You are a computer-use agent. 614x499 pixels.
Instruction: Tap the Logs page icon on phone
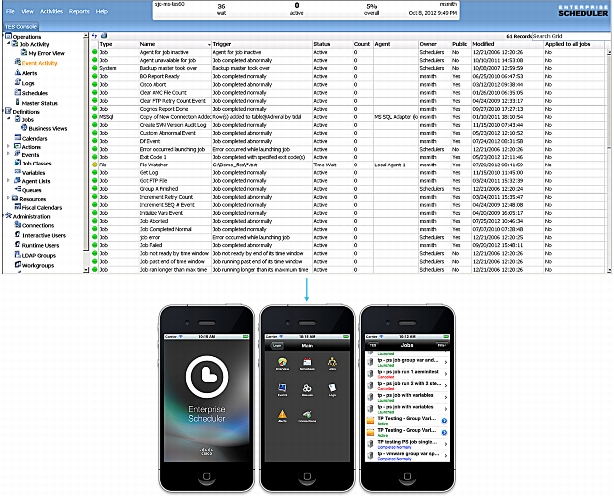coord(332,389)
